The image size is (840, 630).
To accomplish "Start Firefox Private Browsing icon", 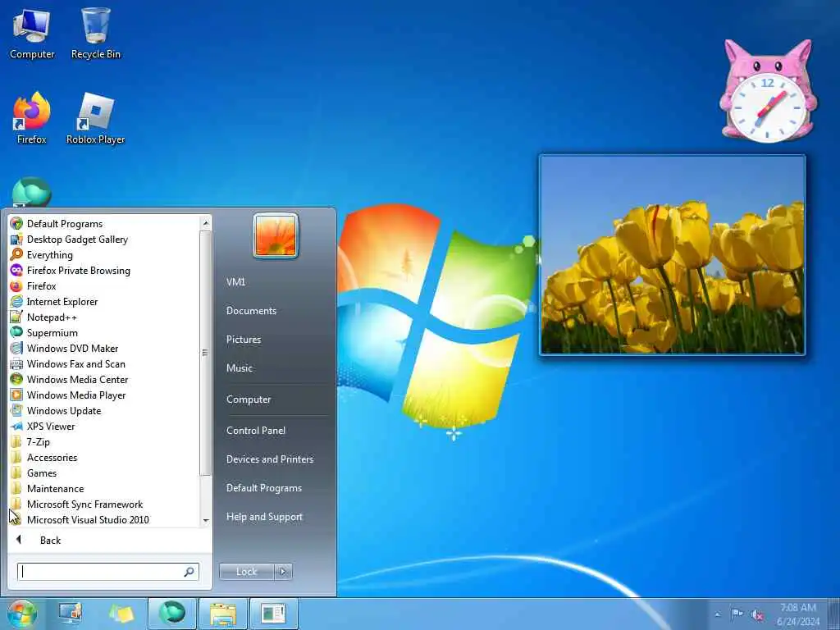I will [16, 270].
